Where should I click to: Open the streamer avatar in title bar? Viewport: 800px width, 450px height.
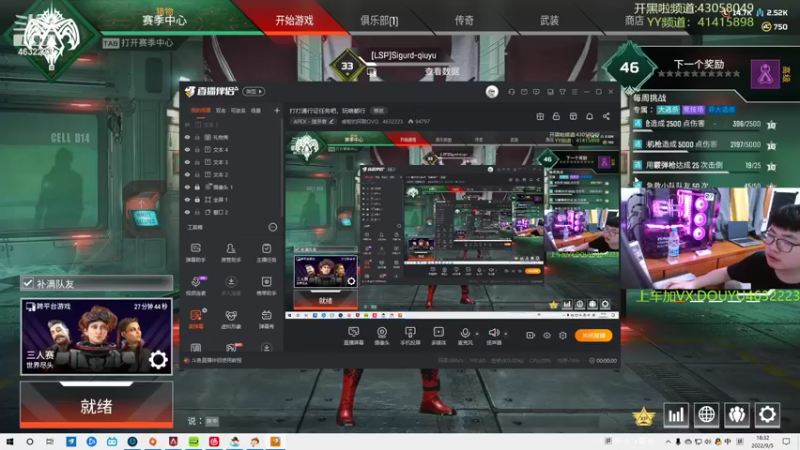[492, 92]
